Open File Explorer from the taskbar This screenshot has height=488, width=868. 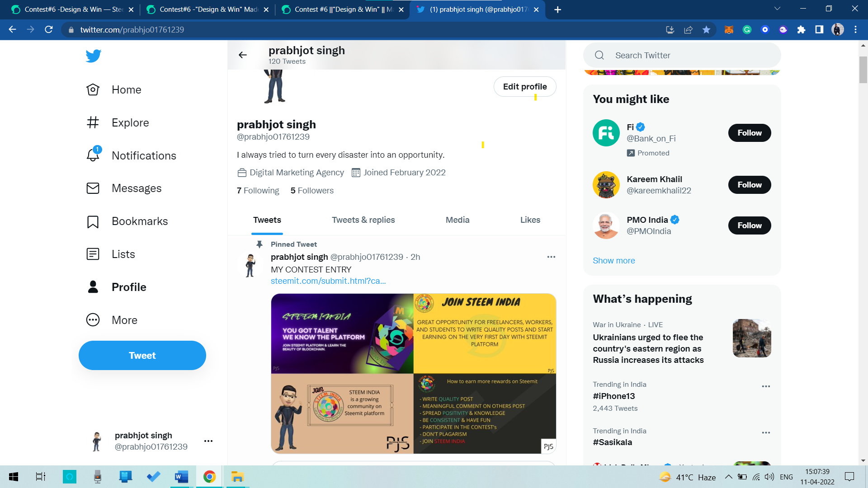tap(237, 477)
